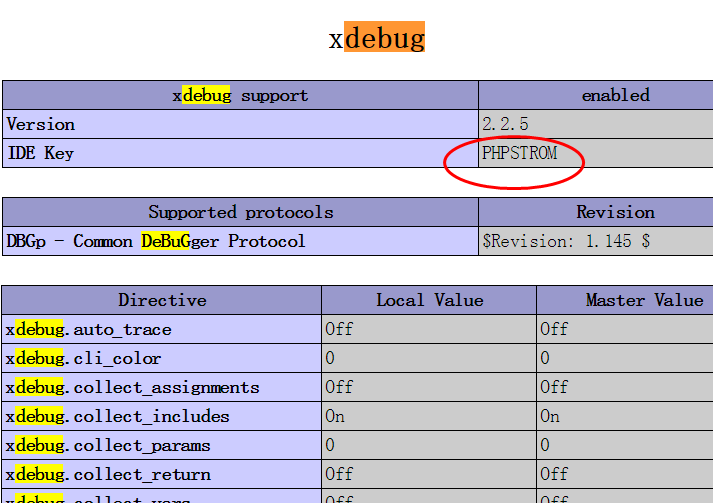Image resolution: width=713 pixels, height=503 pixels.
Task: Click the xdebug page heading
Action: click(377, 38)
